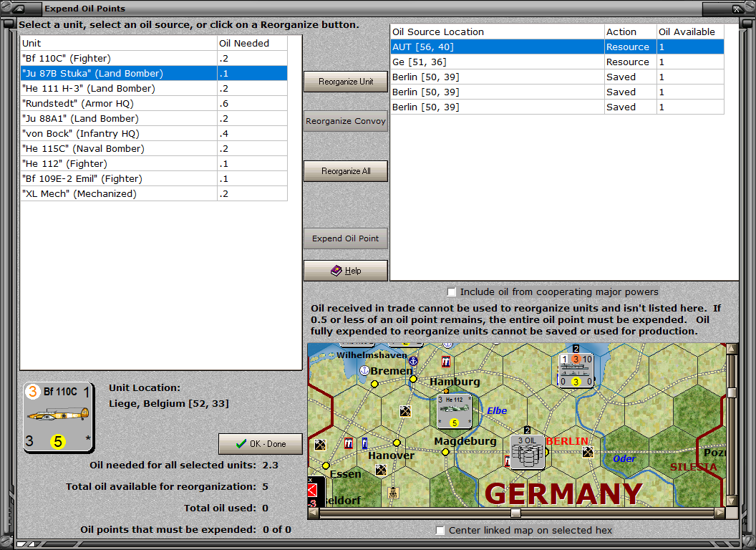Click the pickaxe resource icon just below Hanover

(x=381, y=469)
